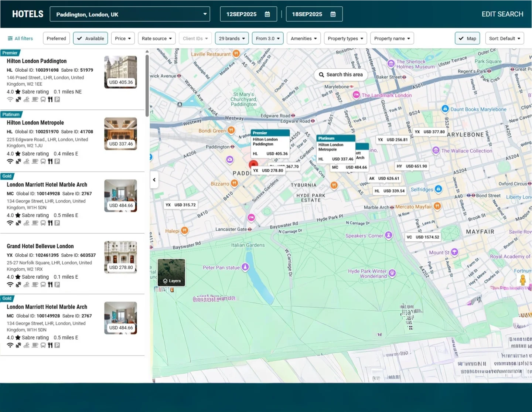This screenshot has height=412, width=532.
Task: Toggle the Preferred hotels filter
Action: pos(56,38)
